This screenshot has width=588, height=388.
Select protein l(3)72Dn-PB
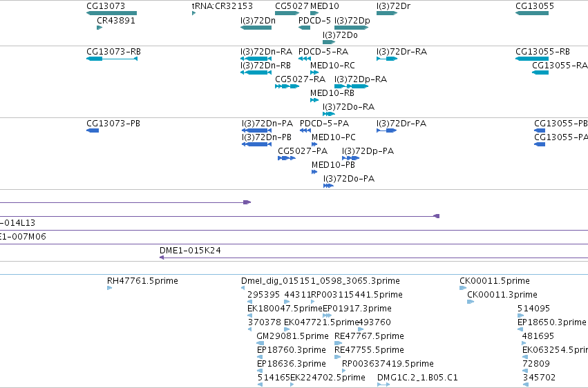[x=256, y=144]
